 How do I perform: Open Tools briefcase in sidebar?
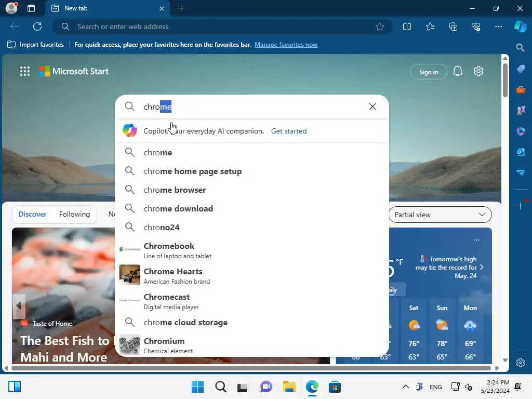pyautogui.click(x=521, y=90)
